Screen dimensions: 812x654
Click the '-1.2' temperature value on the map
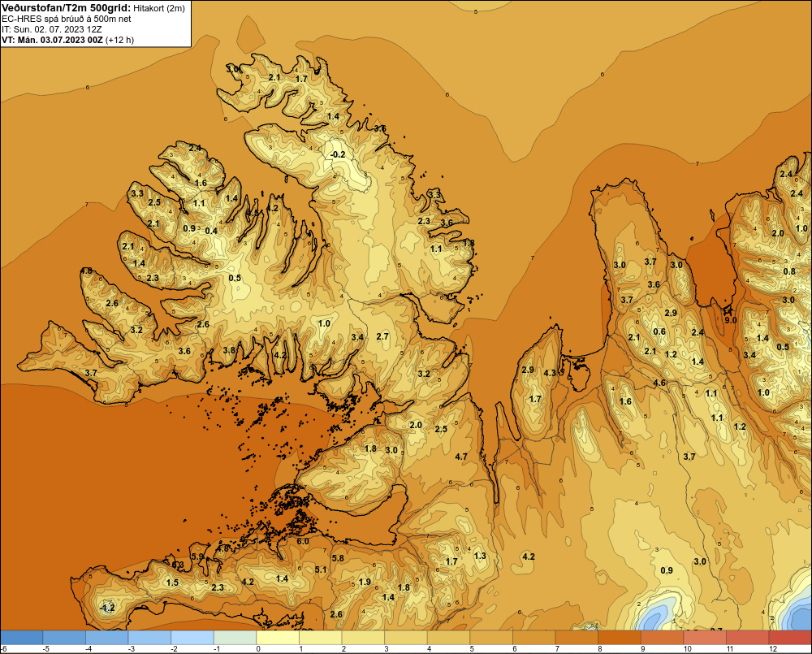pos(106,608)
